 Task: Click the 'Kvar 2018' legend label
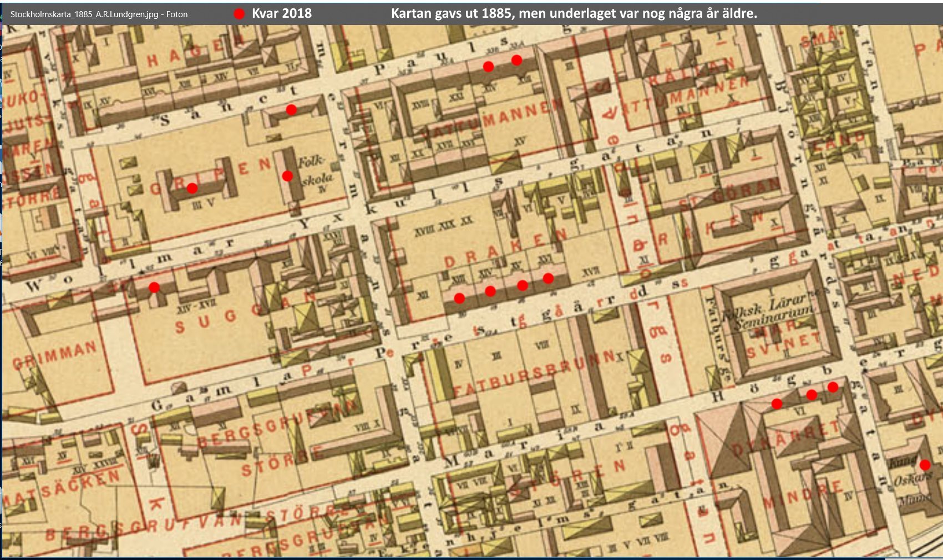coord(282,14)
